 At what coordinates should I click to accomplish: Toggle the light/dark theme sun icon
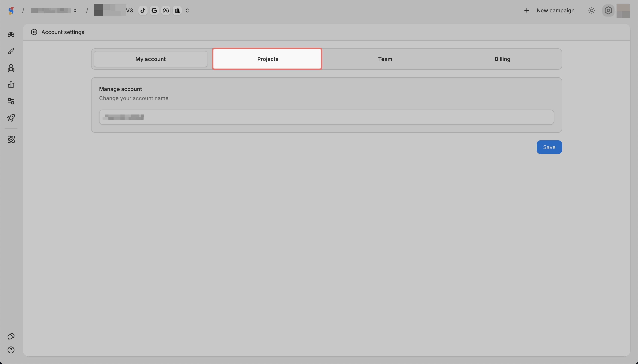click(x=591, y=10)
